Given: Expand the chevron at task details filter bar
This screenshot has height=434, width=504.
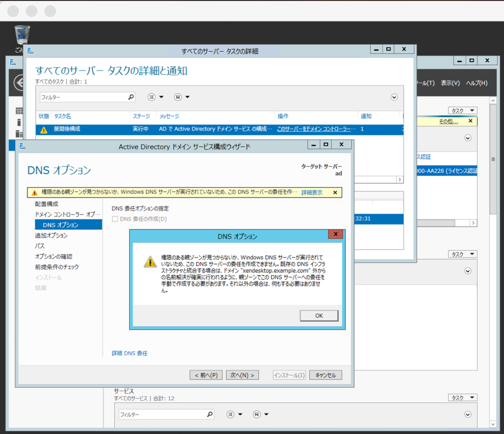Looking at the screenshot, I should [394, 97].
